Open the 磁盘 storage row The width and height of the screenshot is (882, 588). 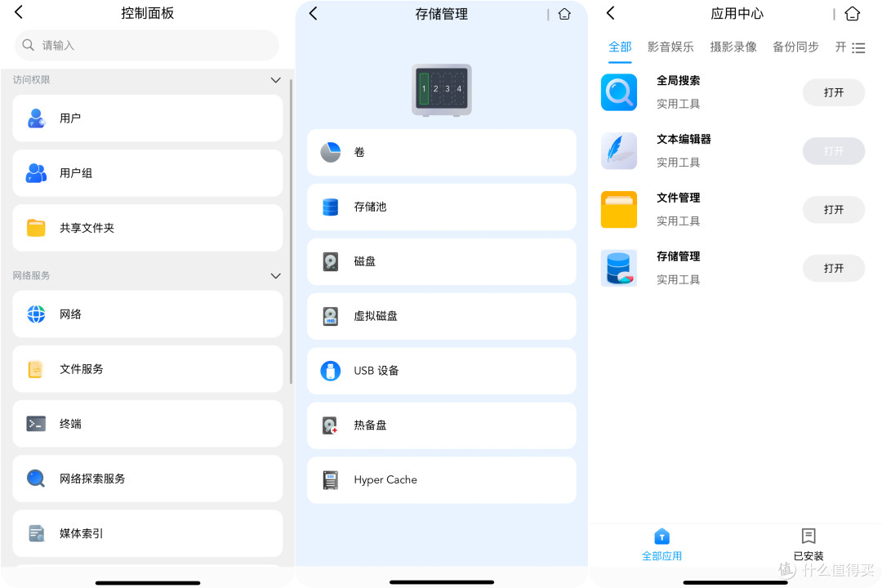(442, 261)
